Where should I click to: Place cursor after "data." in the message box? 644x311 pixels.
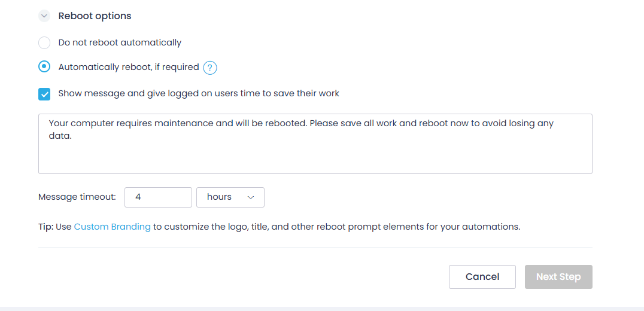[72, 136]
